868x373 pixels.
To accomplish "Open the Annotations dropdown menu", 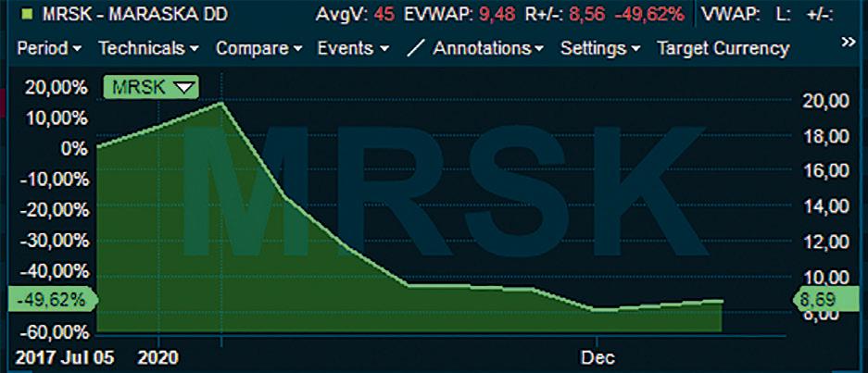I will tap(489, 48).
